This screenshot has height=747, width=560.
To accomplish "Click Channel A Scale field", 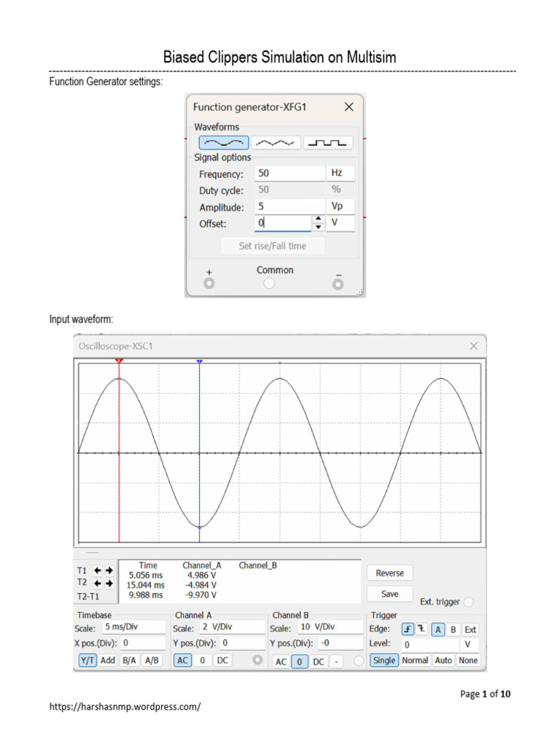I will [232, 627].
